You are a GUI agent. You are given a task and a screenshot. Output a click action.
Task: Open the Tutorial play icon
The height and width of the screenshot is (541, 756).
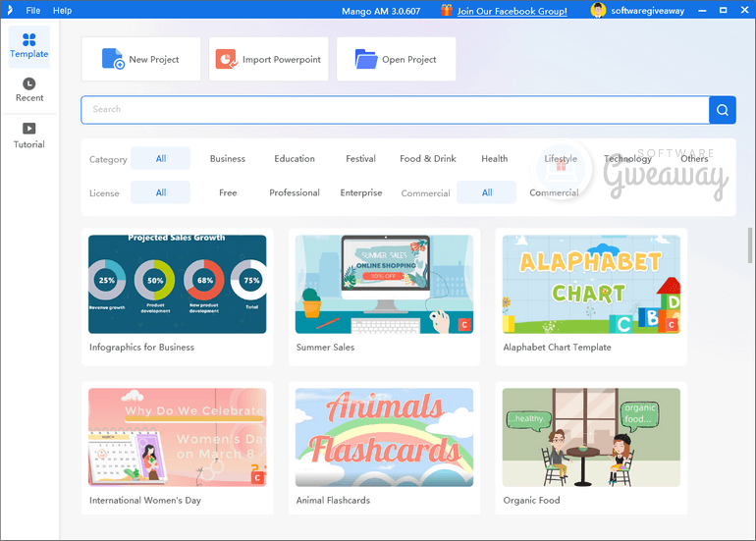pos(29,129)
